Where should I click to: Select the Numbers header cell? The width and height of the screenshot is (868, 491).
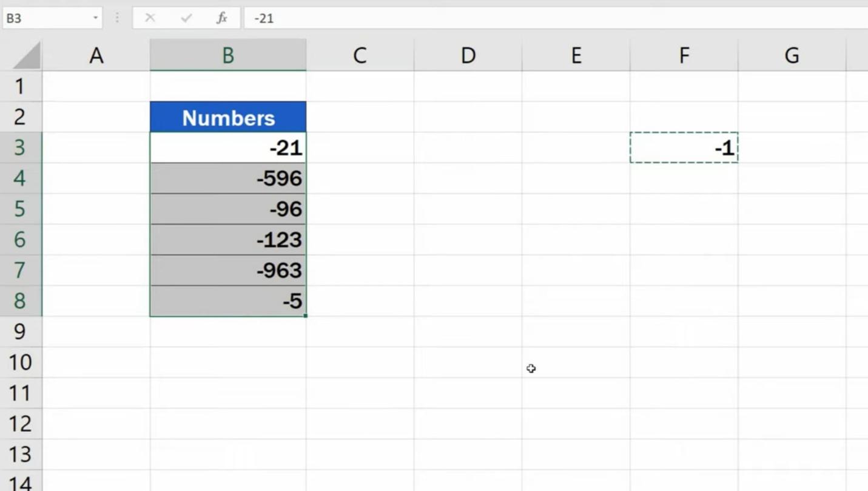coord(227,117)
